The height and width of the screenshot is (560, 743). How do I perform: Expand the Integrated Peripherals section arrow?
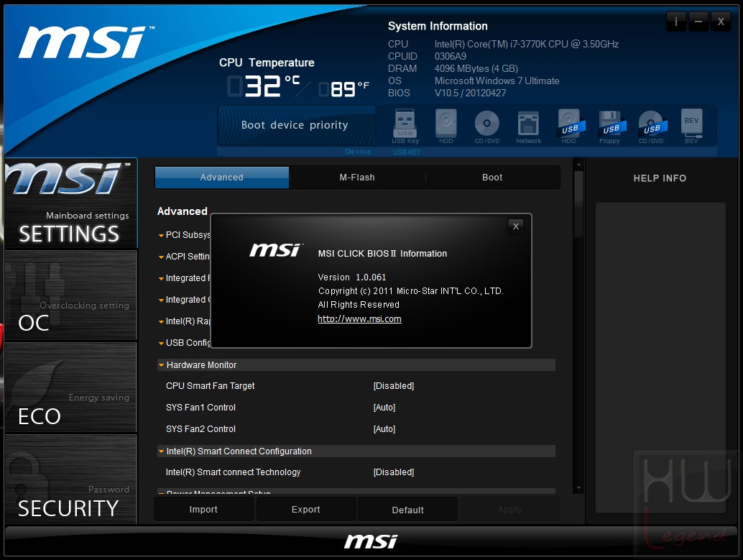(x=161, y=278)
